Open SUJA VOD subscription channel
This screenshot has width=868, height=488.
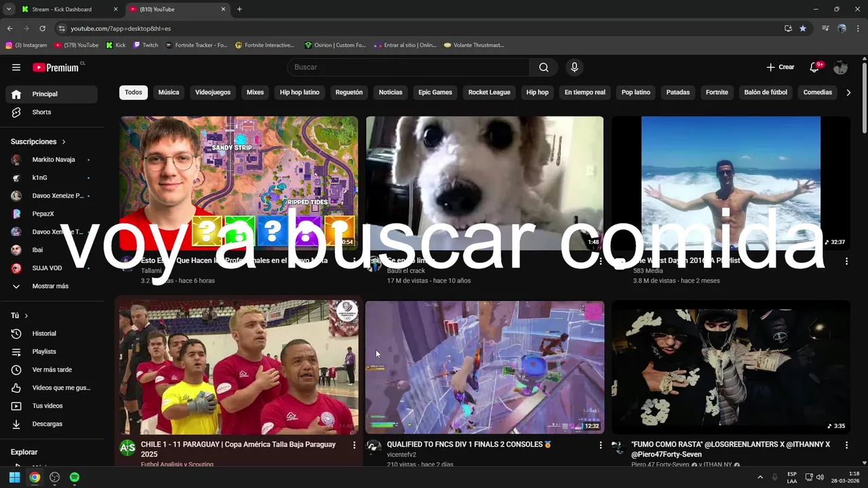pos(52,268)
